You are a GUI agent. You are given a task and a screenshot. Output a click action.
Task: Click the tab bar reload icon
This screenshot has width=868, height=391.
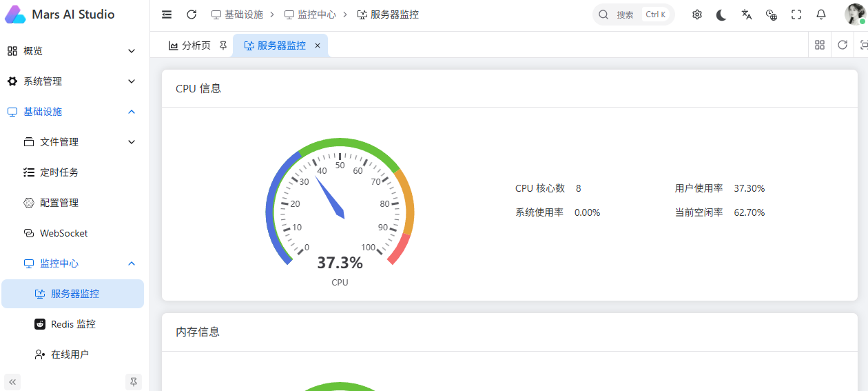(843, 45)
